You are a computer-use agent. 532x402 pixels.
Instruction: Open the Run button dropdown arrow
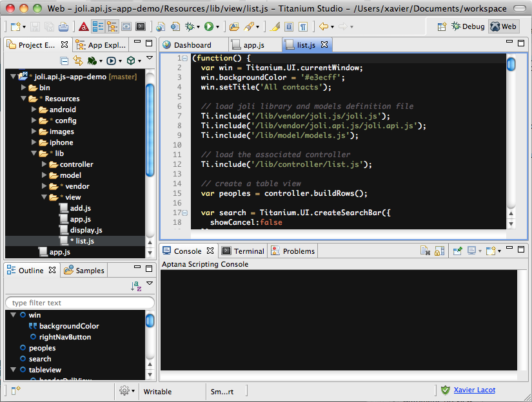pyautogui.click(x=217, y=27)
